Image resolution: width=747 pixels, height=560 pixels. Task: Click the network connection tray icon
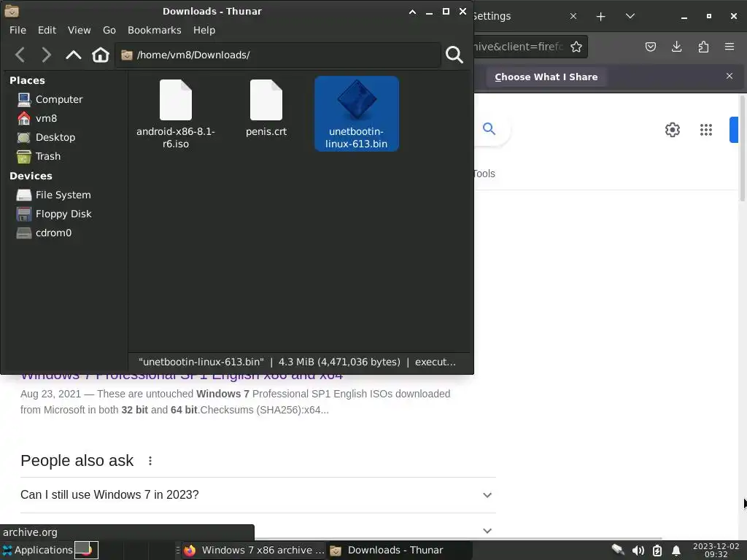[618, 550]
